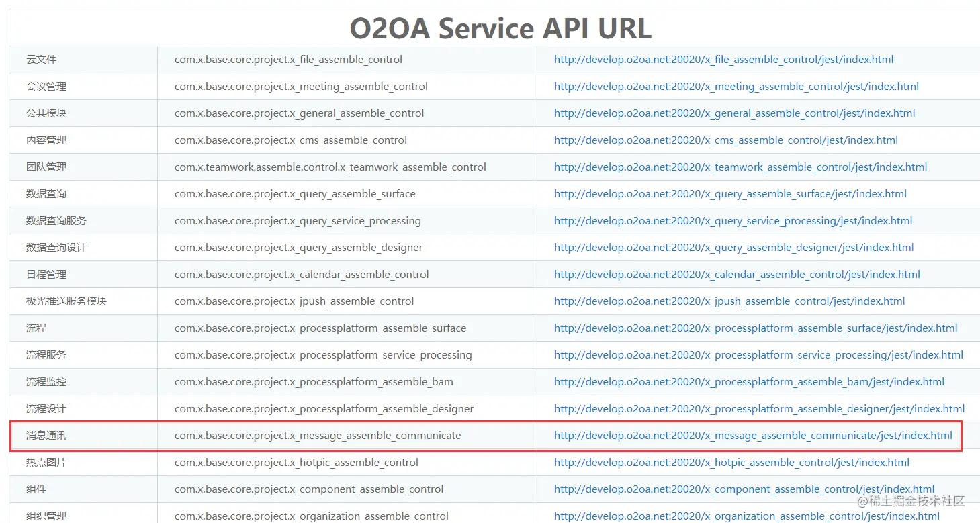Click the 流程监控 row label
This screenshot has height=523, width=980.
(46, 382)
